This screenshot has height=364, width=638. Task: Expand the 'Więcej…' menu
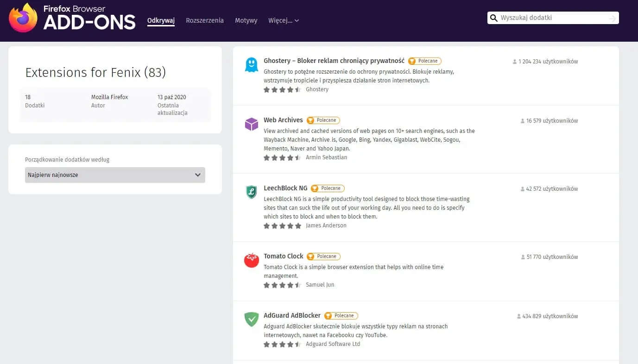coord(283,20)
